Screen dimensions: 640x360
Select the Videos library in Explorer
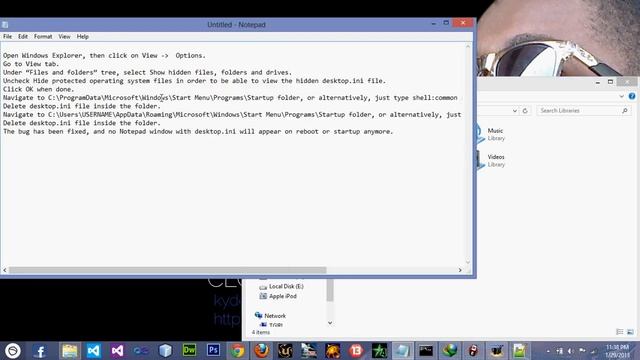[x=491, y=160]
